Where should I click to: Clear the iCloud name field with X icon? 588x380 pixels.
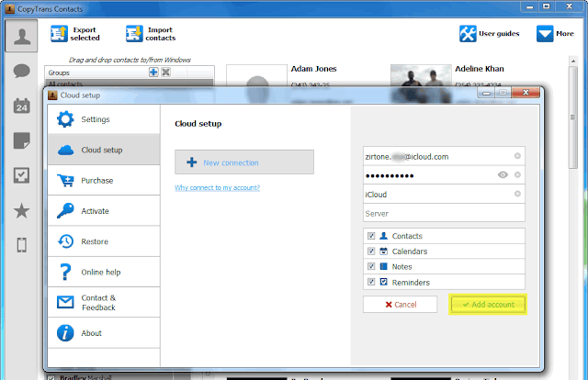(517, 194)
